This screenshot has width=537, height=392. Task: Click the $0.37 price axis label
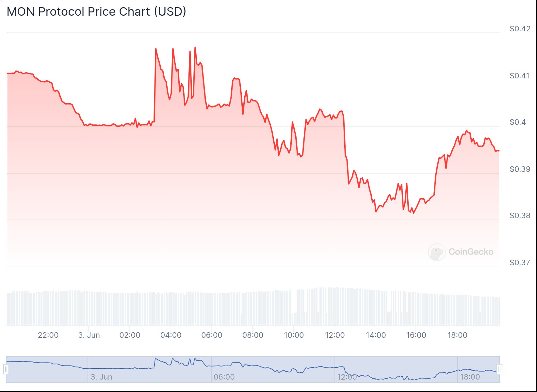(520, 263)
